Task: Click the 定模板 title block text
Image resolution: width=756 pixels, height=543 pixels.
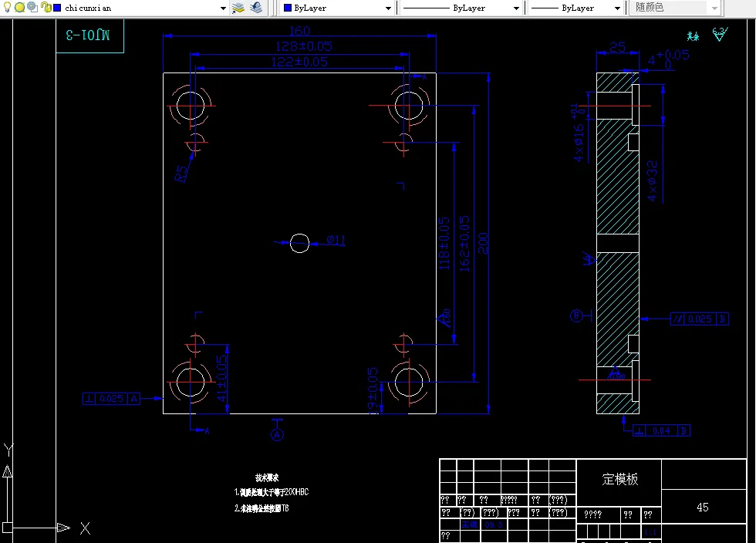Action: 620,479
